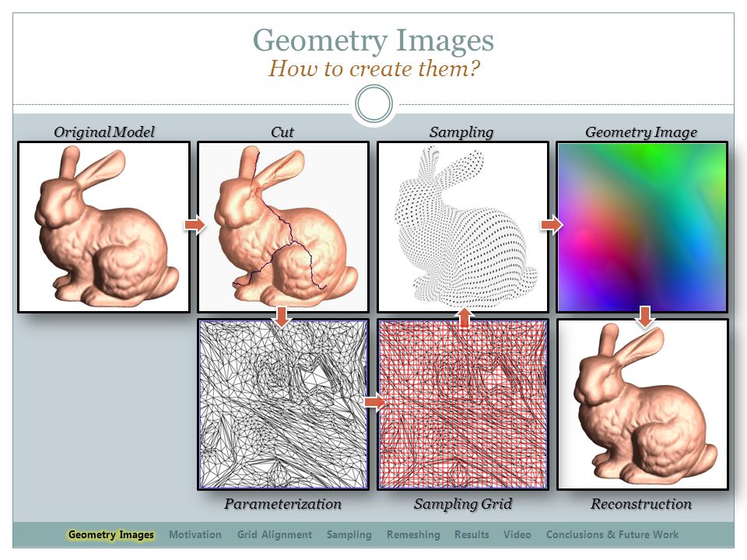The width and height of the screenshot is (747, 560).
Task: Click the 'Cut' caption
Action: [282, 132]
